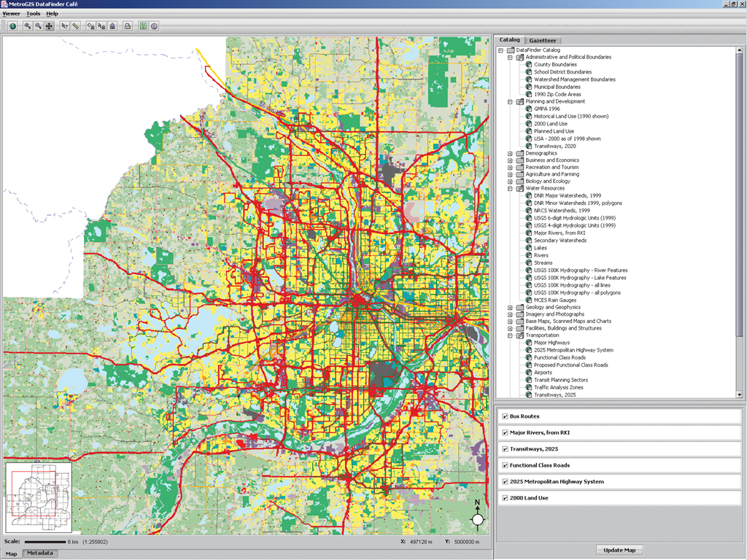
Task: Switch to the Gazetteer tab
Action: click(x=543, y=41)
